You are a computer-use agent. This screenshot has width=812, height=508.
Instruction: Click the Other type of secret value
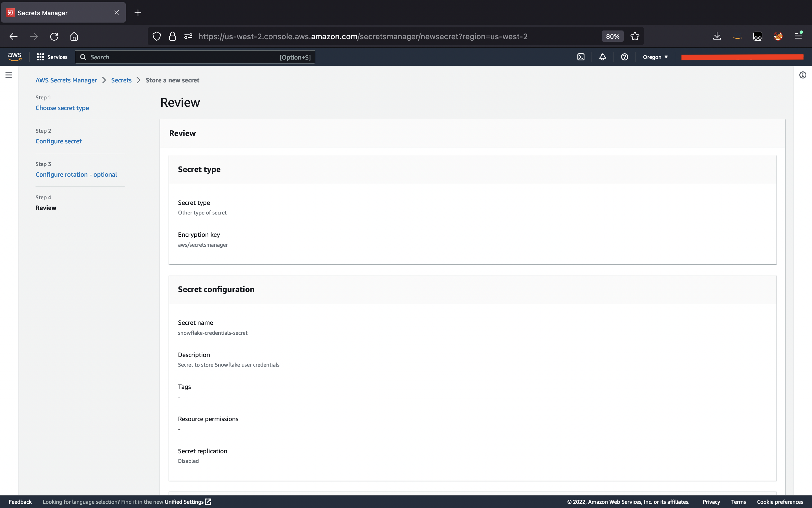[x=202, y=213]
